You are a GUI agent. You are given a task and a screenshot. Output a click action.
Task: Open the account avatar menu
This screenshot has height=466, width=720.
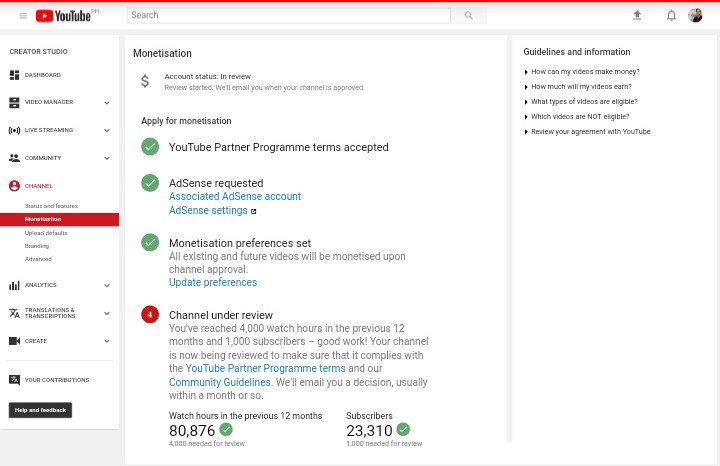coord(695,15)
